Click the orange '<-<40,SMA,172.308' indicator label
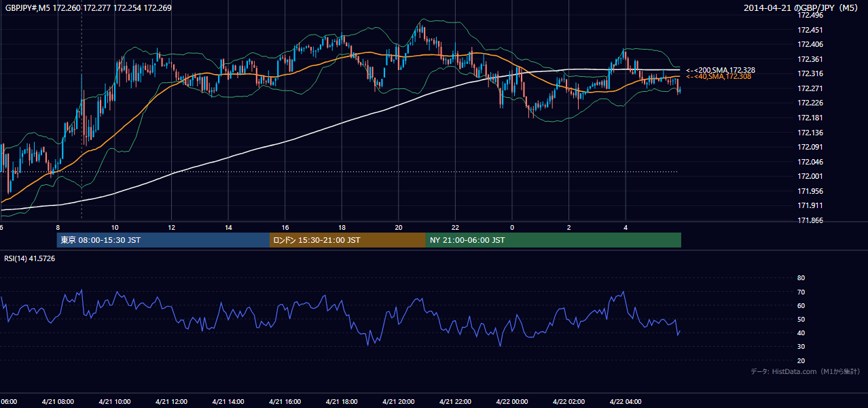868x408 pixels. 719,77
